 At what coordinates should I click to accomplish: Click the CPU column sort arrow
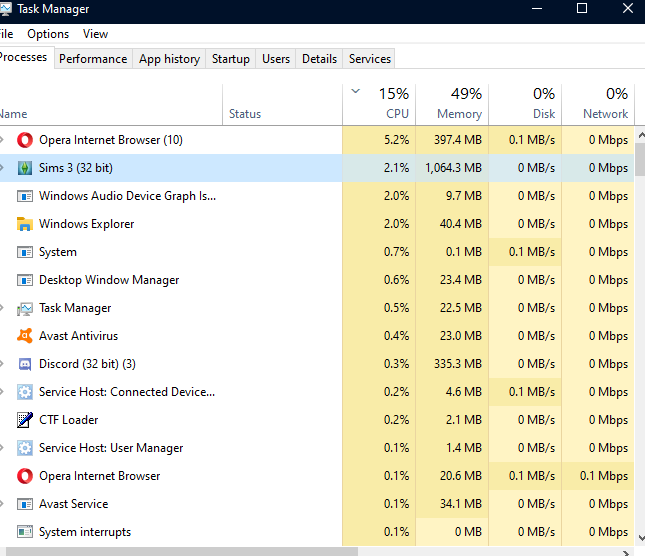[x=356, y=91]
